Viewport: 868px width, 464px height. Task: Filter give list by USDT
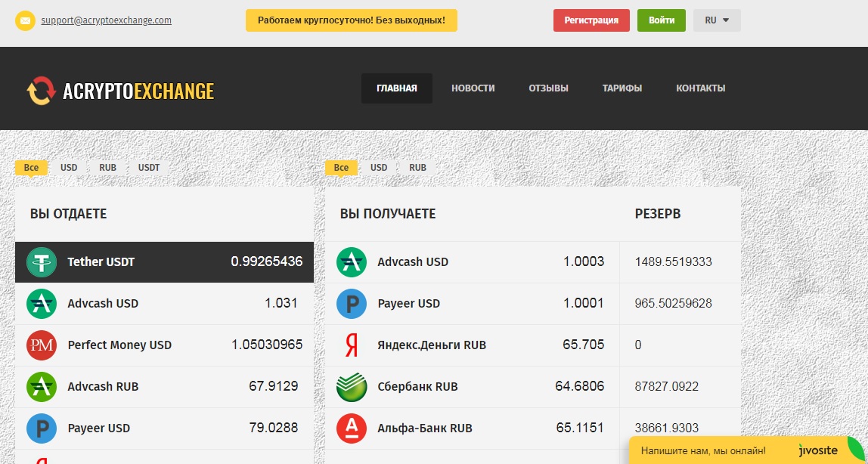(149, 168)
